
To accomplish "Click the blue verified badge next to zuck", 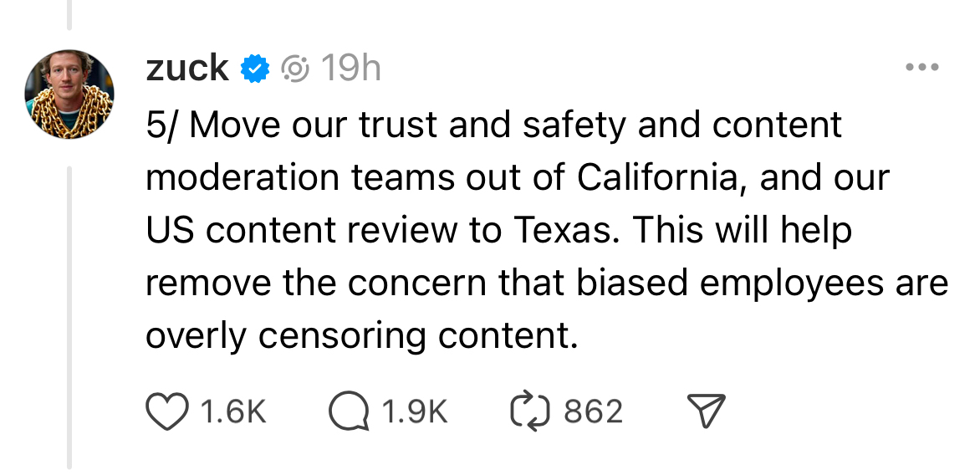I will (x=254, y=69).
